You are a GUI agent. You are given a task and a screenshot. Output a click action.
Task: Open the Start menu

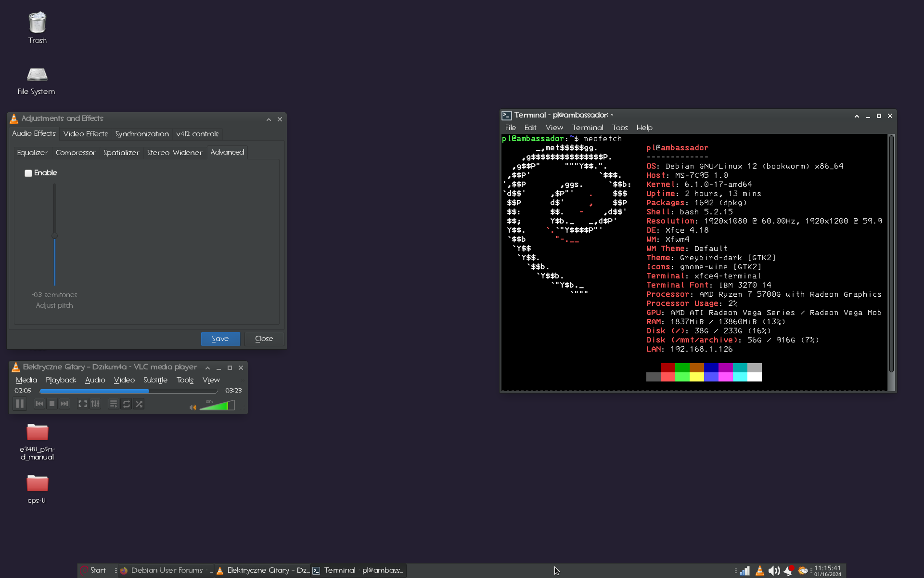(x=93, y=570)
